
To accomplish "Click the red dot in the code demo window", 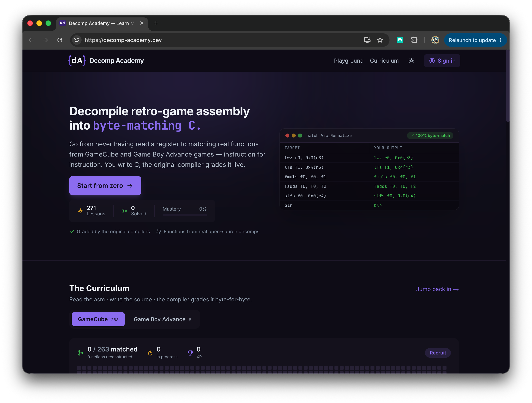I will coord(287,136).
